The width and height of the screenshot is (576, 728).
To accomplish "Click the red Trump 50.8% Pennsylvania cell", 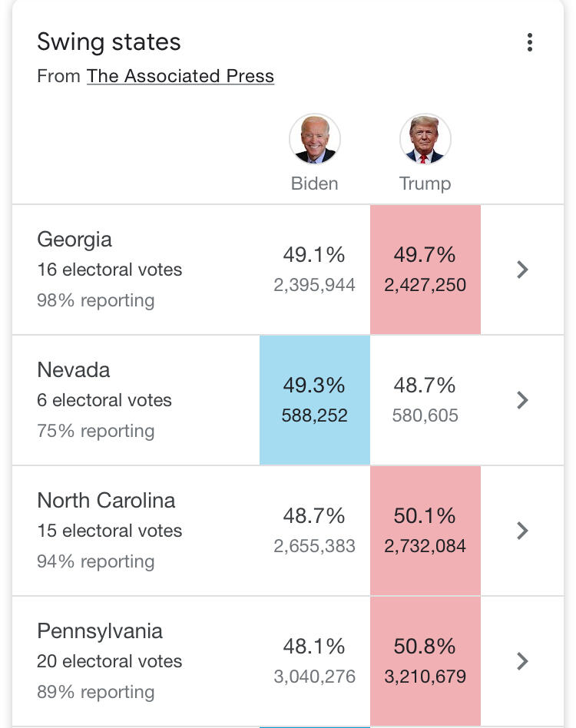I will [x=425, y=661].
